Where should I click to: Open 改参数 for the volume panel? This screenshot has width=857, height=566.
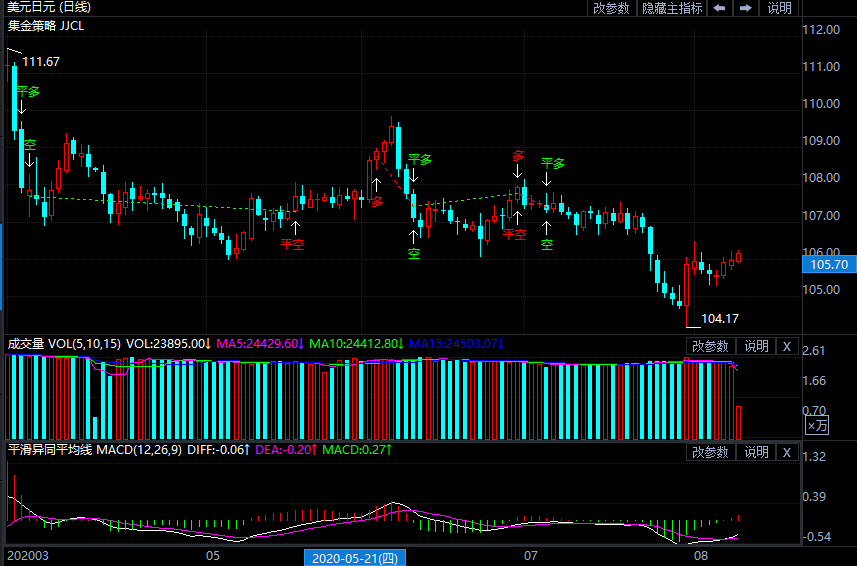[711, 346]
